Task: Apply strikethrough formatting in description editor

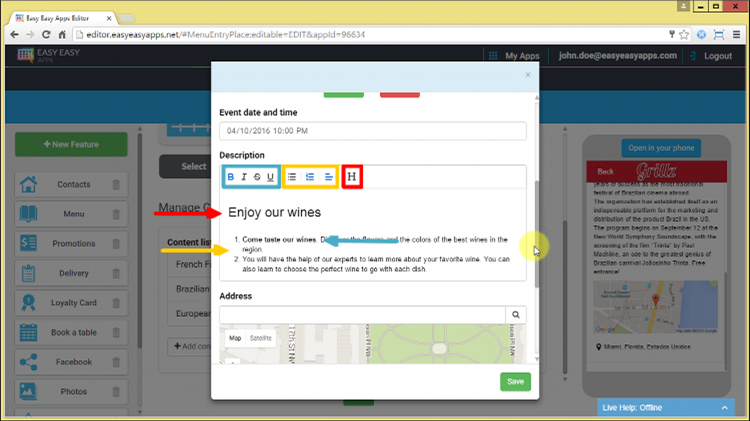Action: coord(257,177)
